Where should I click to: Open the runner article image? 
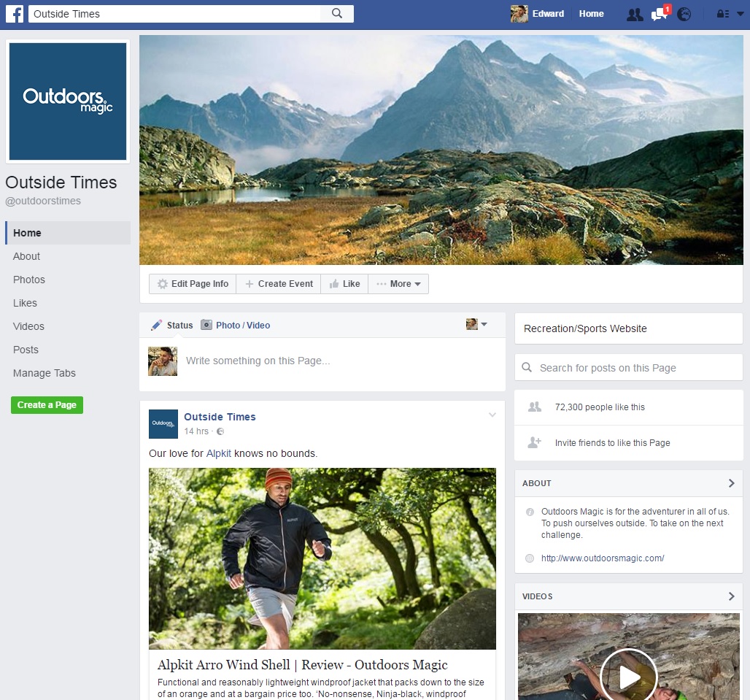[x=322, y=558]
